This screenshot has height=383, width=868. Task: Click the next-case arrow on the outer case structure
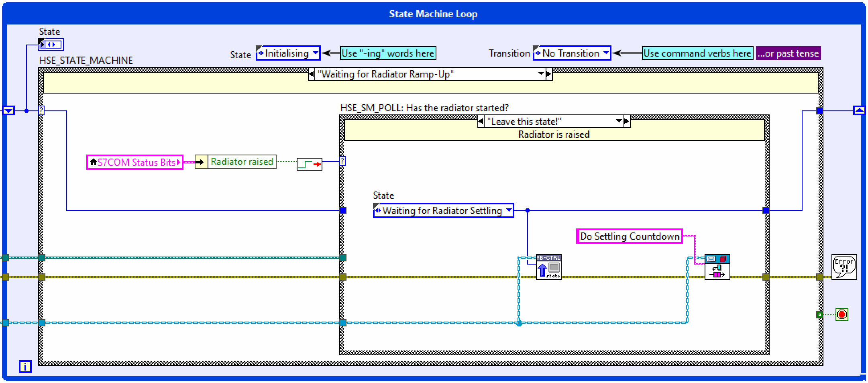click(548, 74)
